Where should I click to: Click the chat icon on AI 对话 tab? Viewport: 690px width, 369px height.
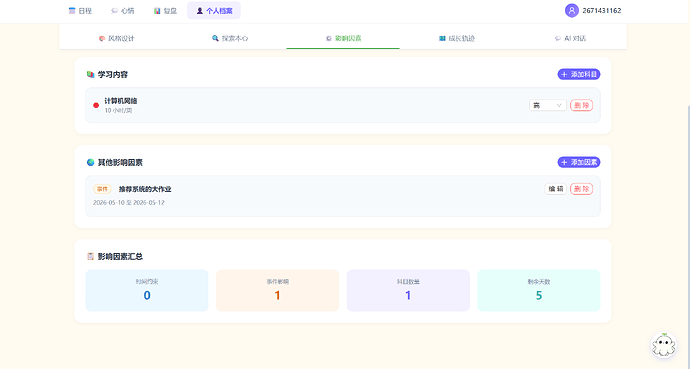pos(558,38)
